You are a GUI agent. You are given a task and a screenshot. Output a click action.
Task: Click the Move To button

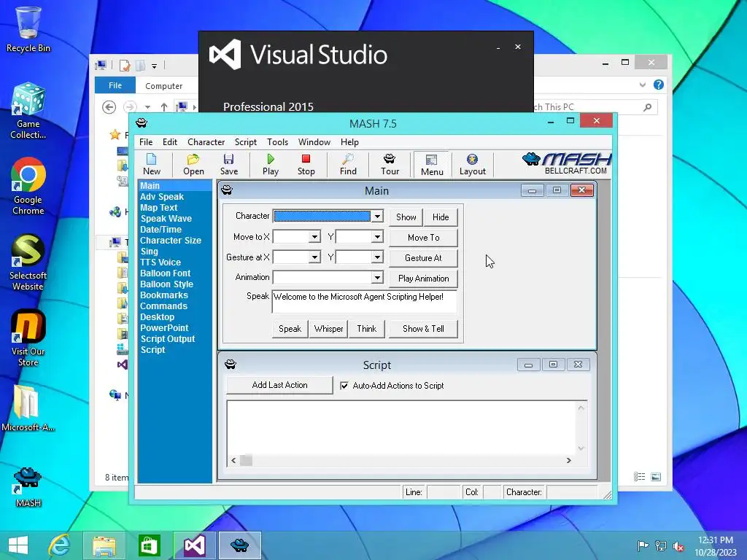point(424,238)
